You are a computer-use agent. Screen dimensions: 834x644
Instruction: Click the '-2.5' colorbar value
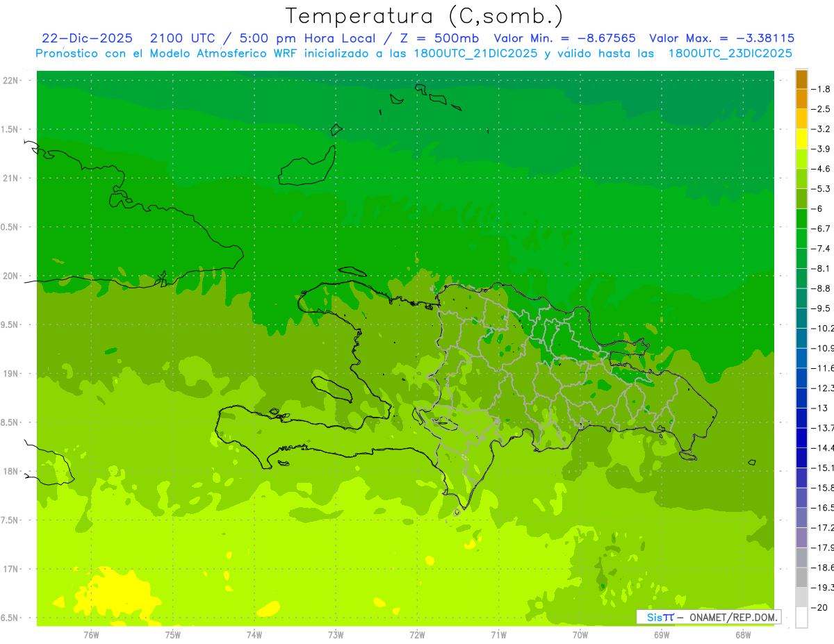(x=820, y=109)
